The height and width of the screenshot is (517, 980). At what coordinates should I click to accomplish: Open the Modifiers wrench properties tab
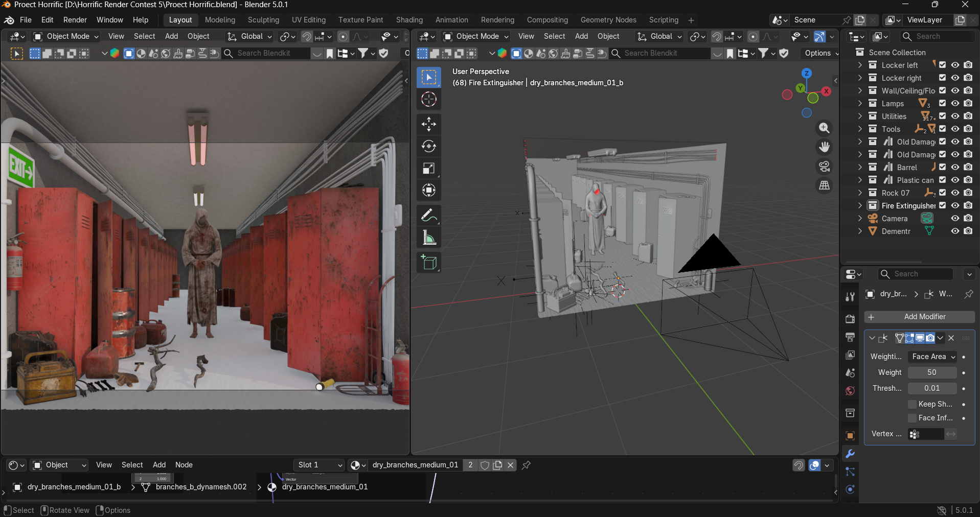click(x=850, y=454)
